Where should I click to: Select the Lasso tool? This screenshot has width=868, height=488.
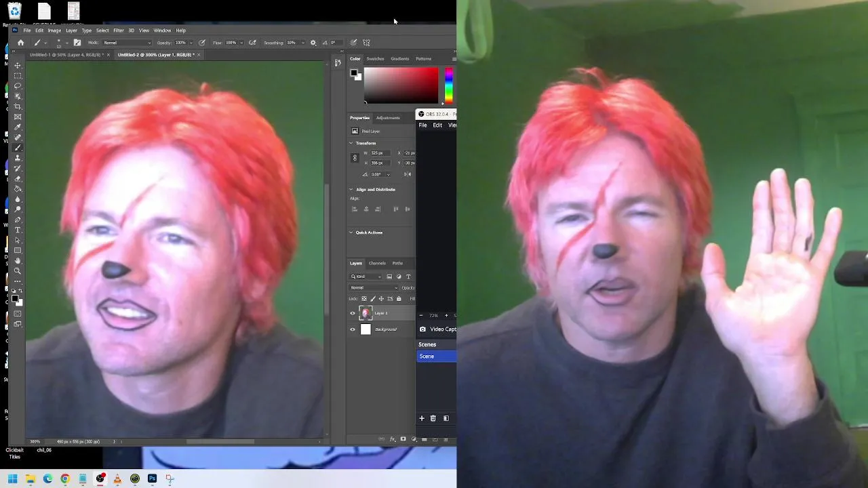click(x=18, y=85)
